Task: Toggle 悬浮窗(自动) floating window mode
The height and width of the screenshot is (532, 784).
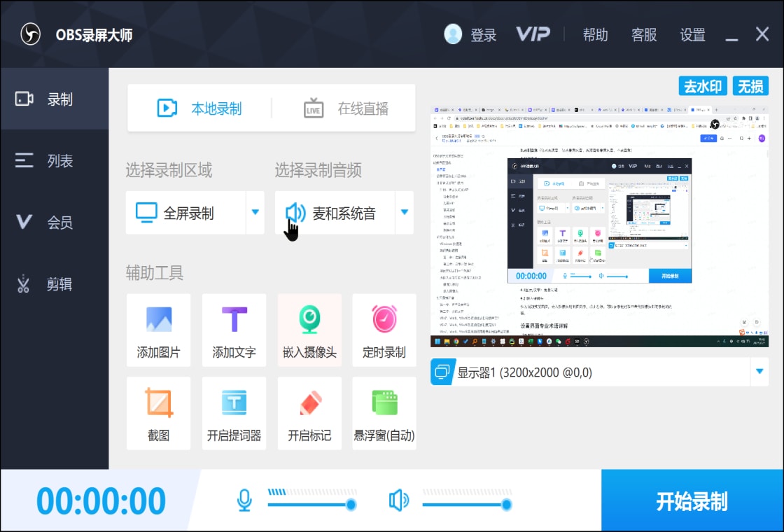Action: click(x=384, y=413)
